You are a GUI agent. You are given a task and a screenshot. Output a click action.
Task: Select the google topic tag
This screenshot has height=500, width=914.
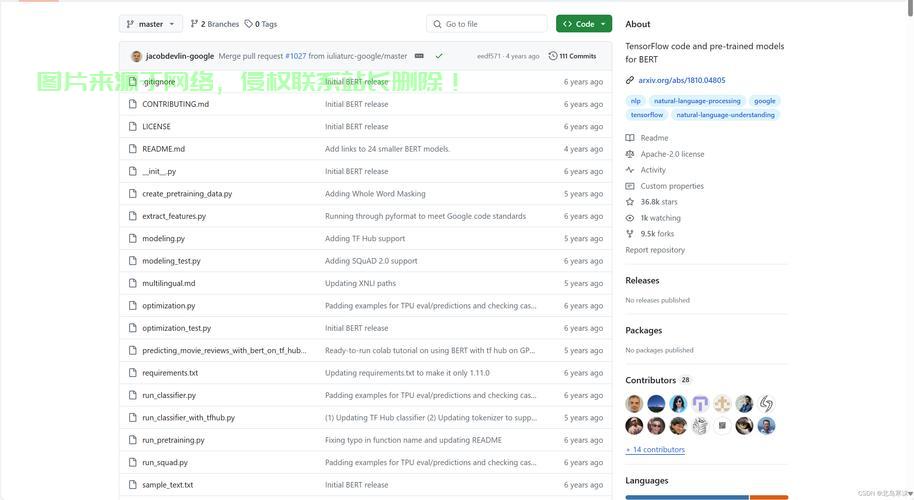tap(764, 101)
